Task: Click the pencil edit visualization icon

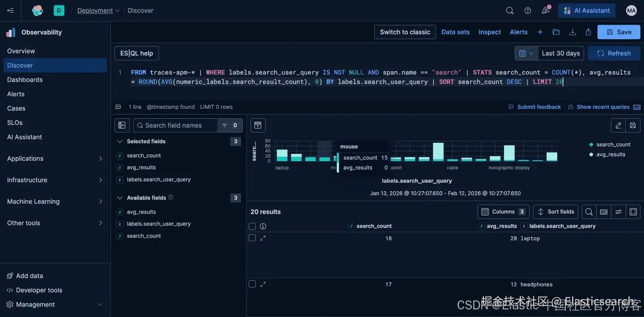Action: click(x=619, y=125)
